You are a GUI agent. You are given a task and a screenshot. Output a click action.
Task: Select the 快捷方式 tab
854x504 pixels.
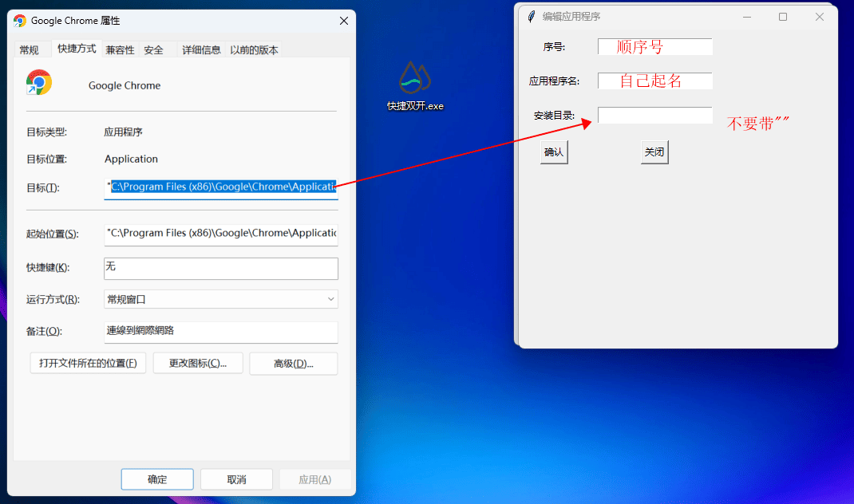77,49
